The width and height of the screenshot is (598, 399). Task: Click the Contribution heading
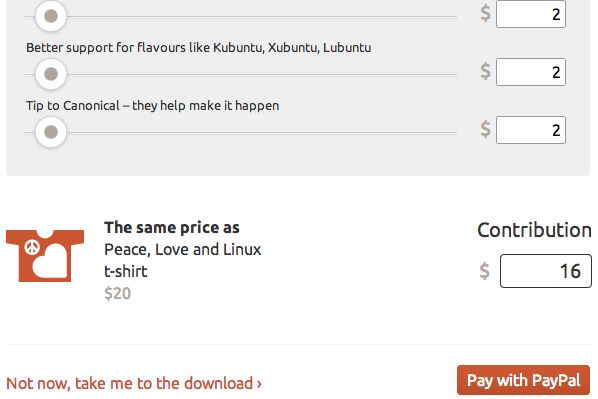pyautogui.click(x=534, y=230)
